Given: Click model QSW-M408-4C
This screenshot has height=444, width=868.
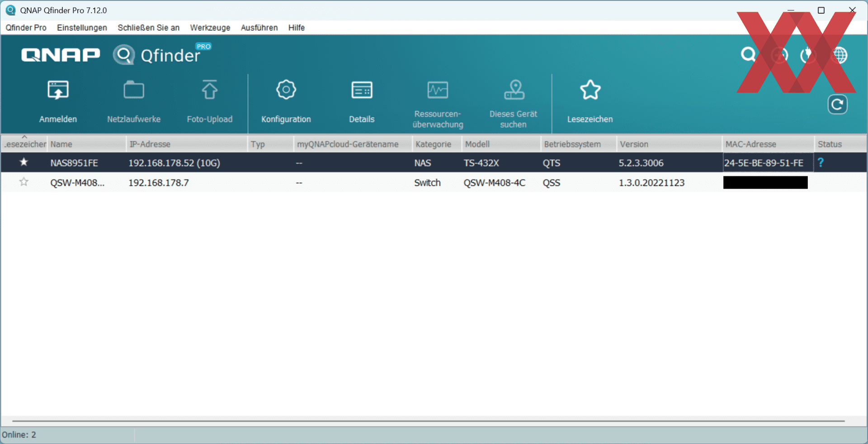Looking at the screenshot, I should pos(494,183).
